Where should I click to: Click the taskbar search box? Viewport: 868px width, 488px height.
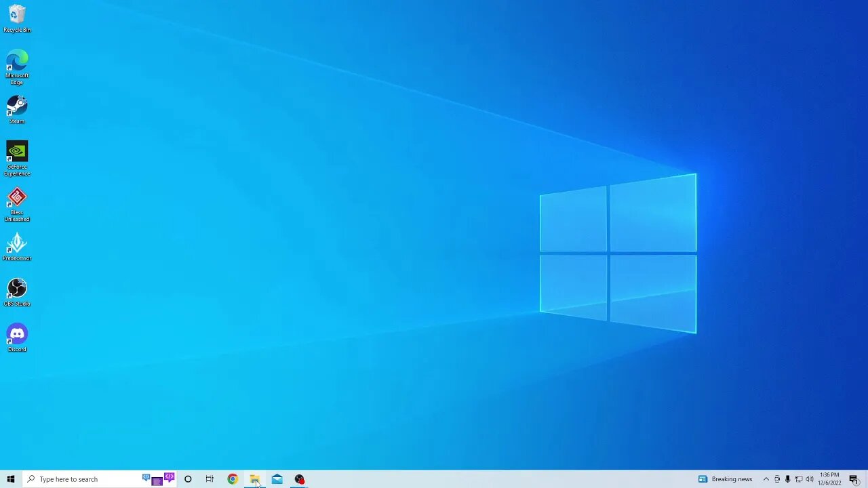click(x=99, y=479)
